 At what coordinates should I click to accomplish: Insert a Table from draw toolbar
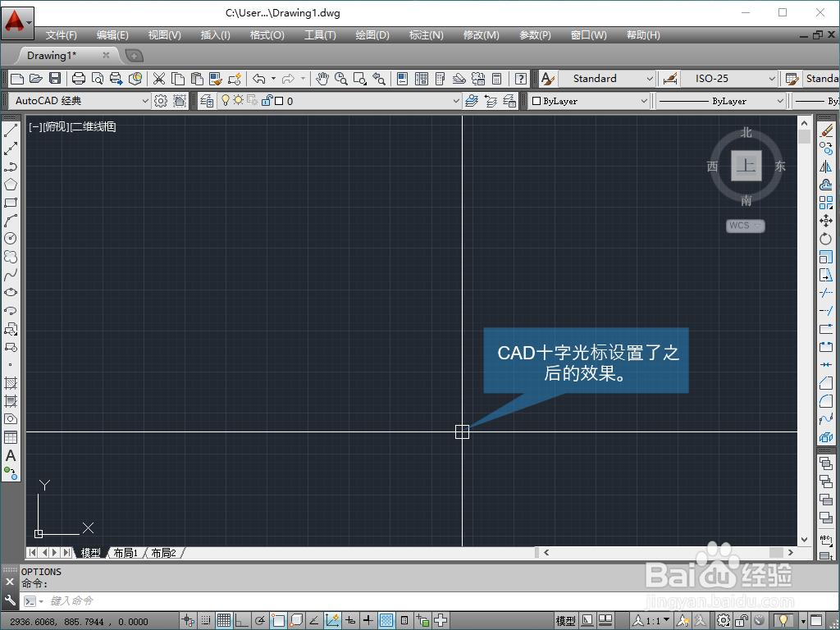pyautogui.click(x=10, y=438)
